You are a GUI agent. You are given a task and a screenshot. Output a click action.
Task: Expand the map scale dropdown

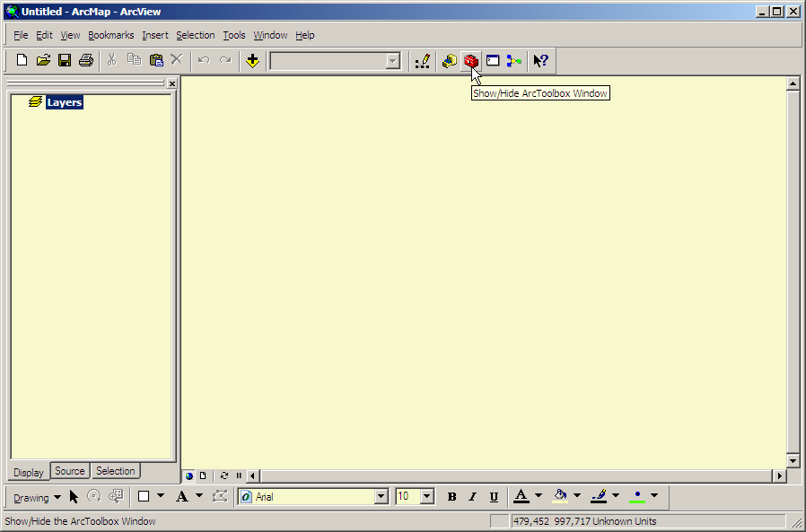(393, 61)
